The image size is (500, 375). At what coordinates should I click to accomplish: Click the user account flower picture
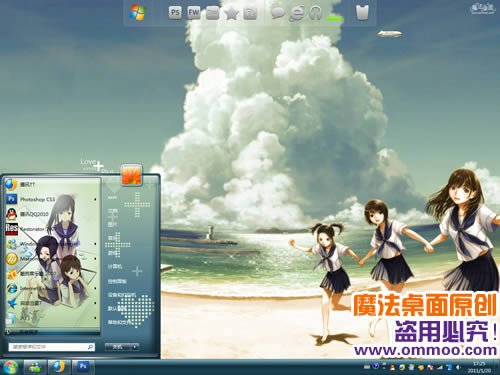(131, 175)
